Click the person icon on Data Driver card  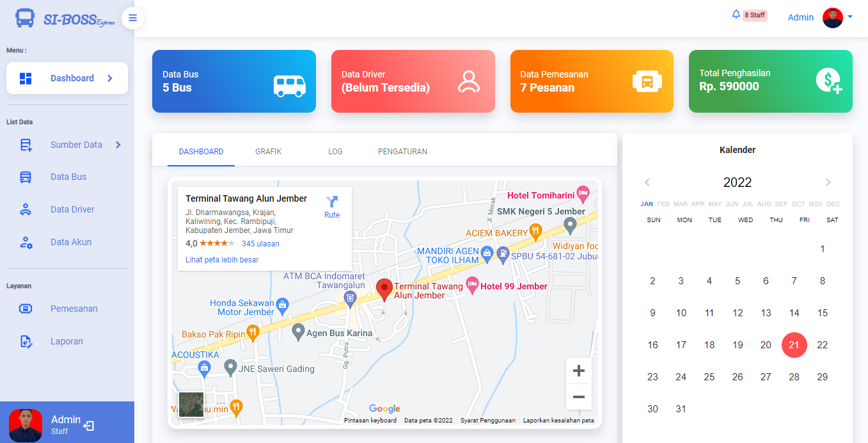(x=469, y=82)
